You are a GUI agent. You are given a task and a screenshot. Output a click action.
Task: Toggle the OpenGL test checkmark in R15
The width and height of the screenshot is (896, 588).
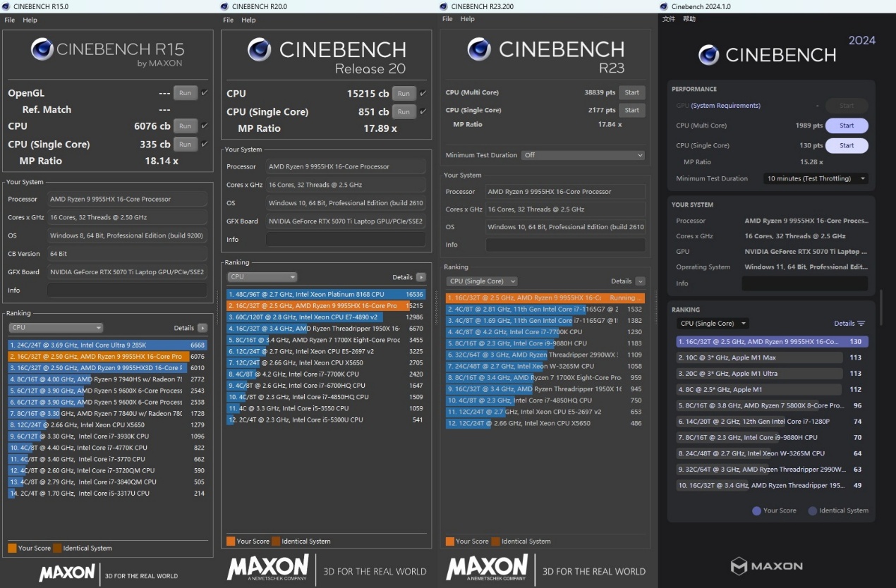(x=205, y=92)
